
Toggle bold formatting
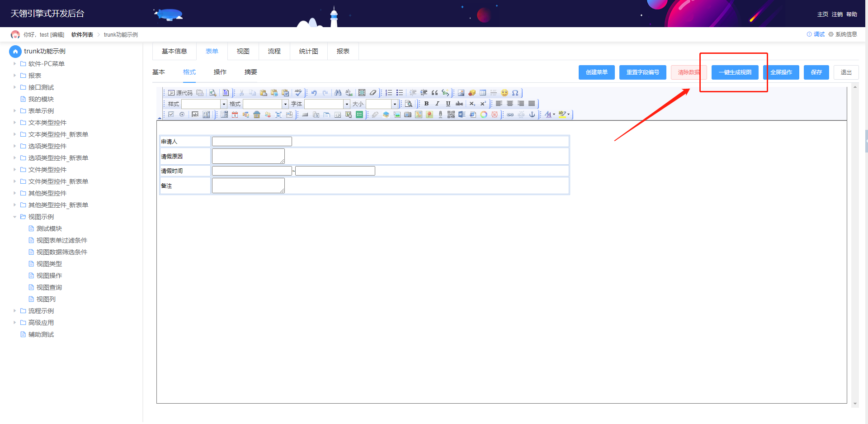(426, 104)
